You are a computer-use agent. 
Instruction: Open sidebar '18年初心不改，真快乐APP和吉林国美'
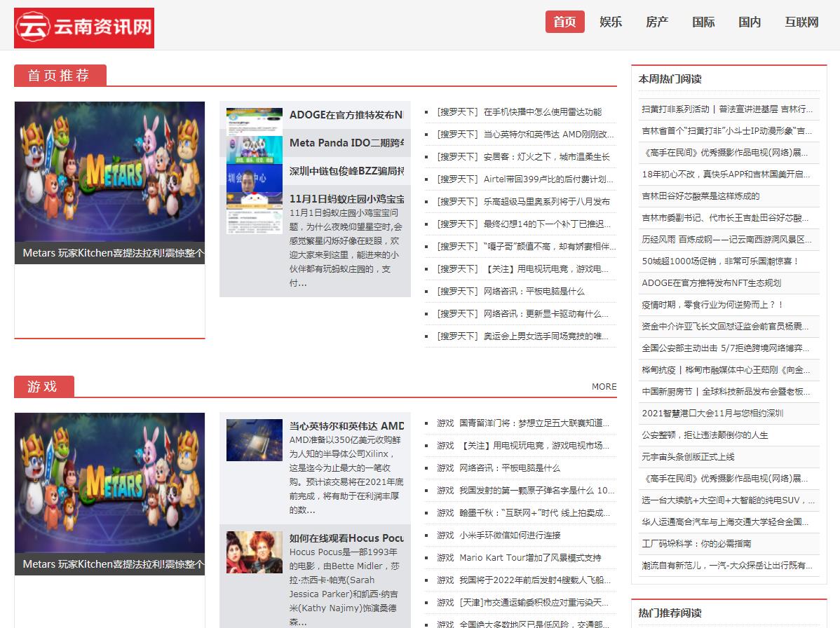pos(726,174)
